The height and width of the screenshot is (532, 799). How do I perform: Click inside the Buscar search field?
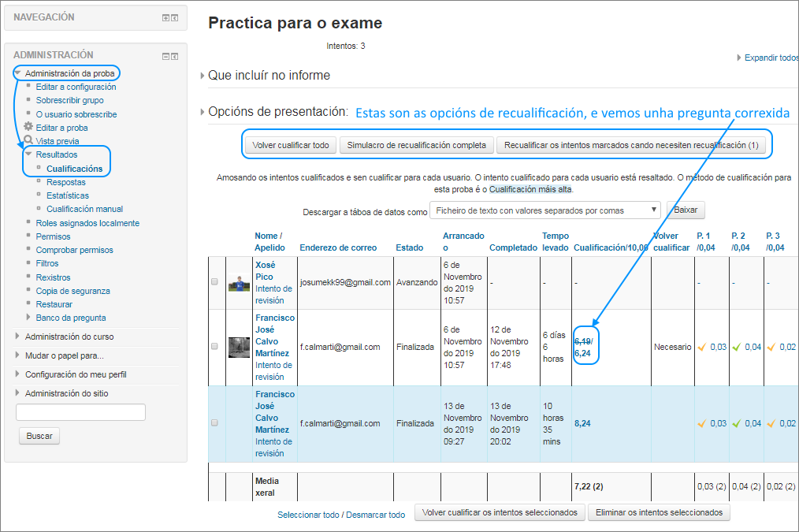[x=80, y=411]
